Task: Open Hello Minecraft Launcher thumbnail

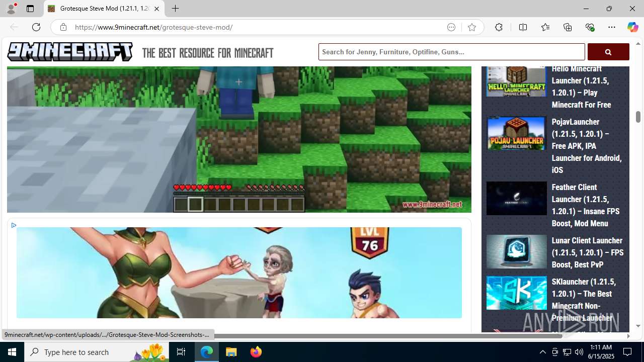Action: 516,81
